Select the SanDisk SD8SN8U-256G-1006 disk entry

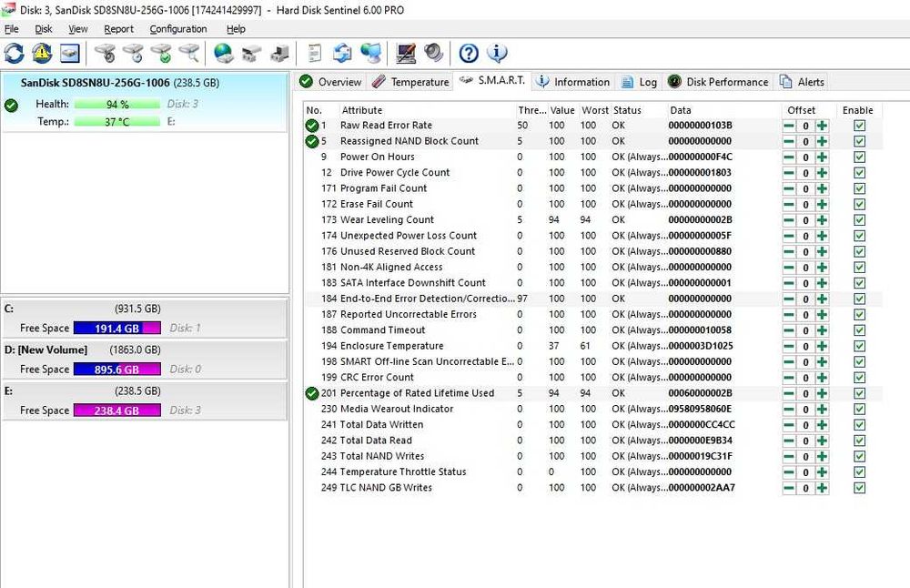click(144, 102)
